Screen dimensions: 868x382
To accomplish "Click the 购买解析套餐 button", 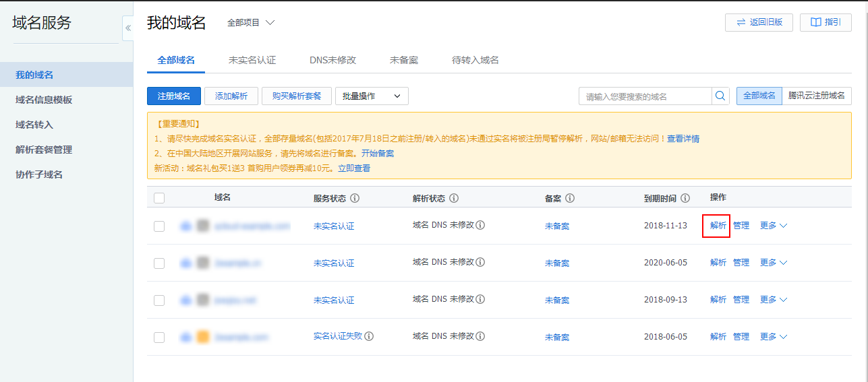I will [297, 96].
